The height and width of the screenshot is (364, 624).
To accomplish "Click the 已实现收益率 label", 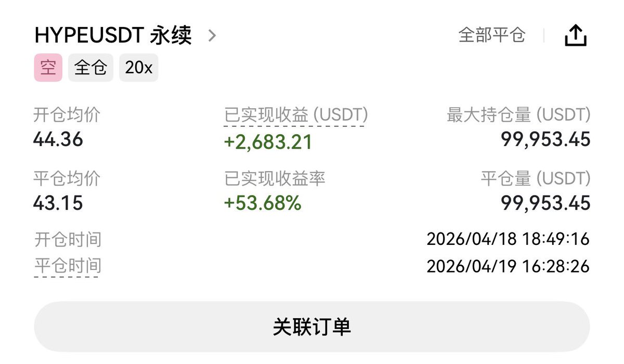I will coord(275,179).
